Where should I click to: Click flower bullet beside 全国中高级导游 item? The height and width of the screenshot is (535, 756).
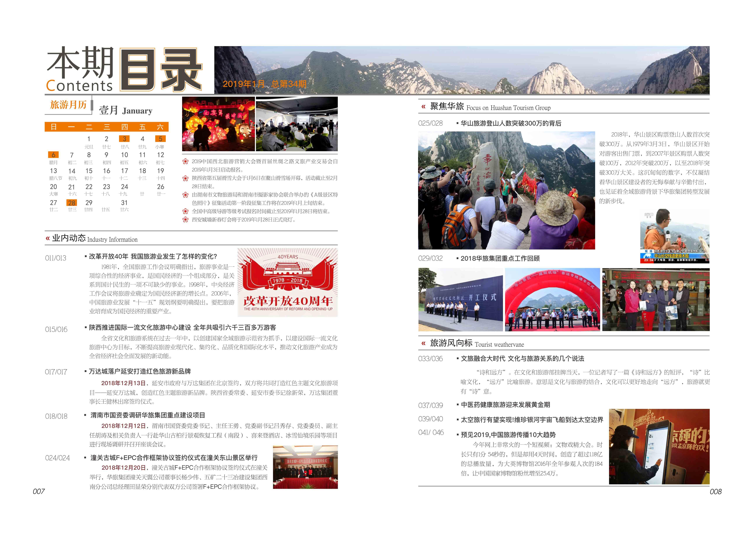185,212
